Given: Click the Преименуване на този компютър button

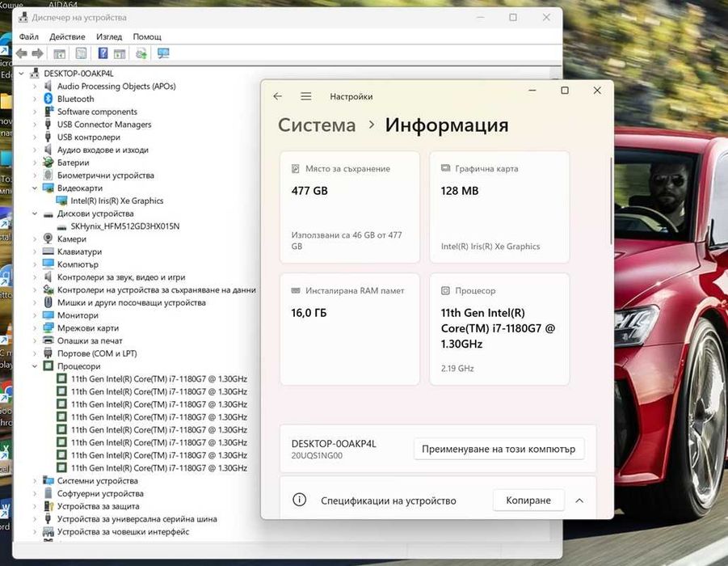Looking at the screenshot, I should pyautogui.click(x=499, y=449).
